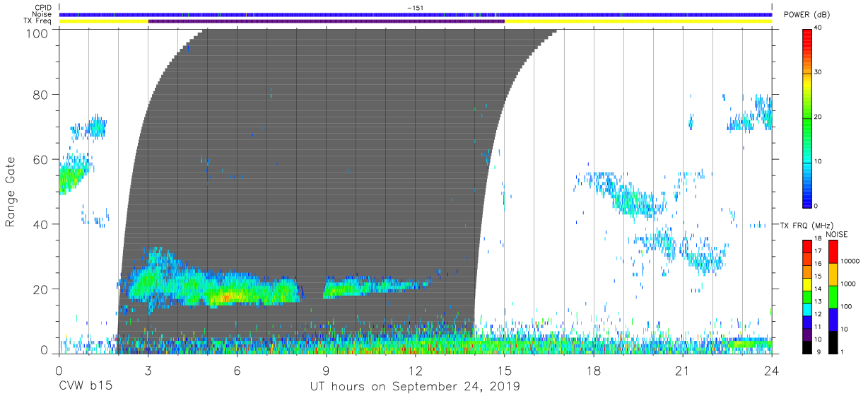Click the CPID label at top left
Screen dimensions: 868x401
tap(44, 7)
